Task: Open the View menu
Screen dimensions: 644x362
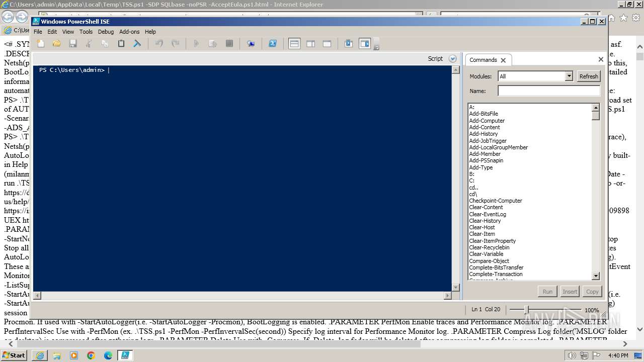Action: tap(68, 32)
